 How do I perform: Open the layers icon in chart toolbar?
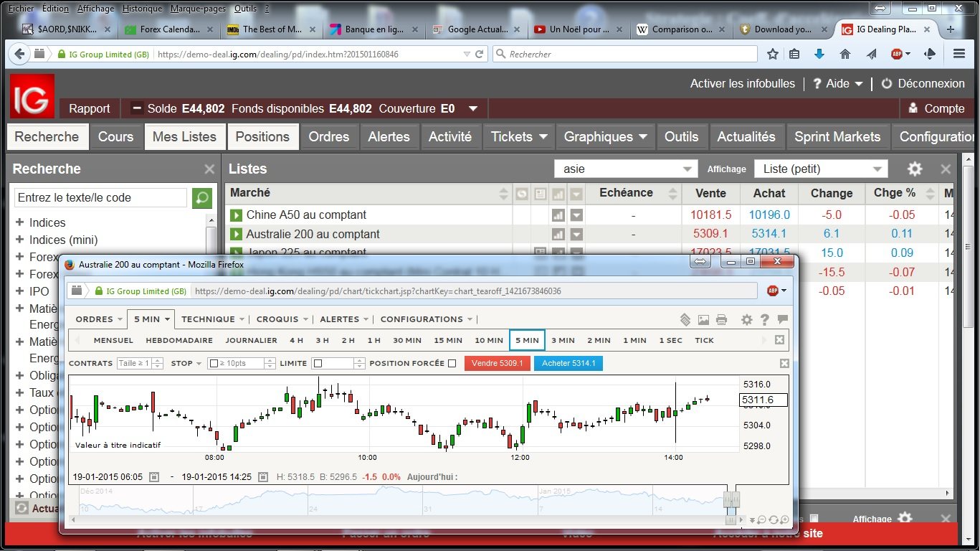[x=685, y=320]
